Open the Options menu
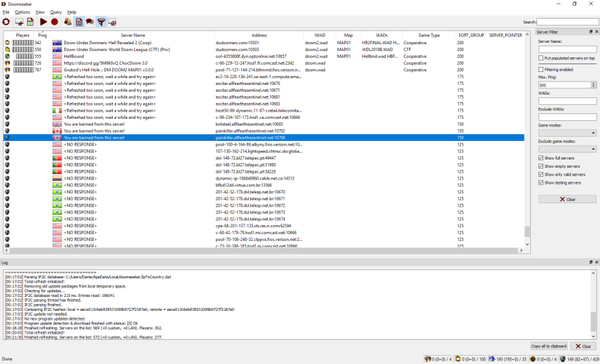This screenshot has height=364, width=600. 23,12
